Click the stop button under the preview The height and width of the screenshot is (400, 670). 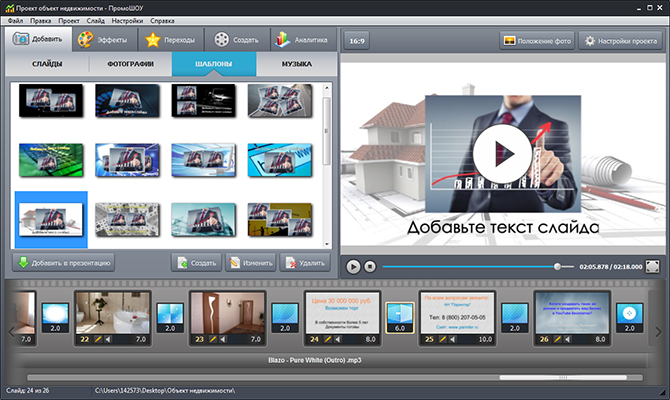[x=369, y=267]
